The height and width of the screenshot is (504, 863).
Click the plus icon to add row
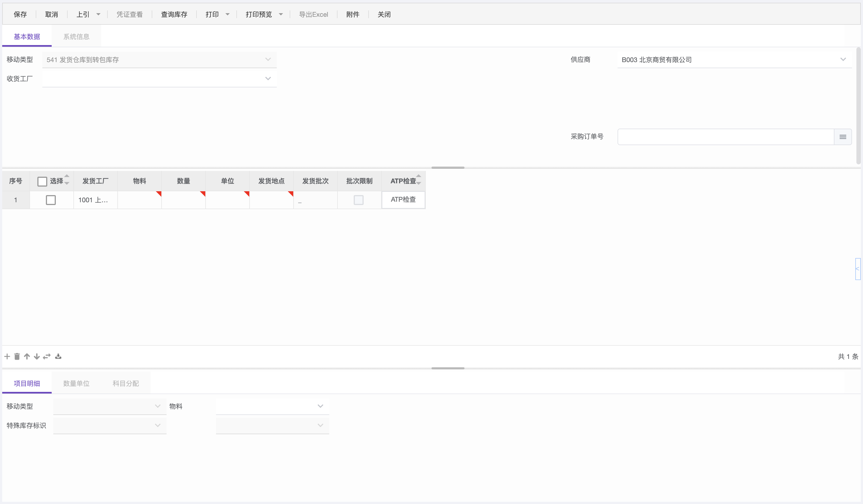7,356
